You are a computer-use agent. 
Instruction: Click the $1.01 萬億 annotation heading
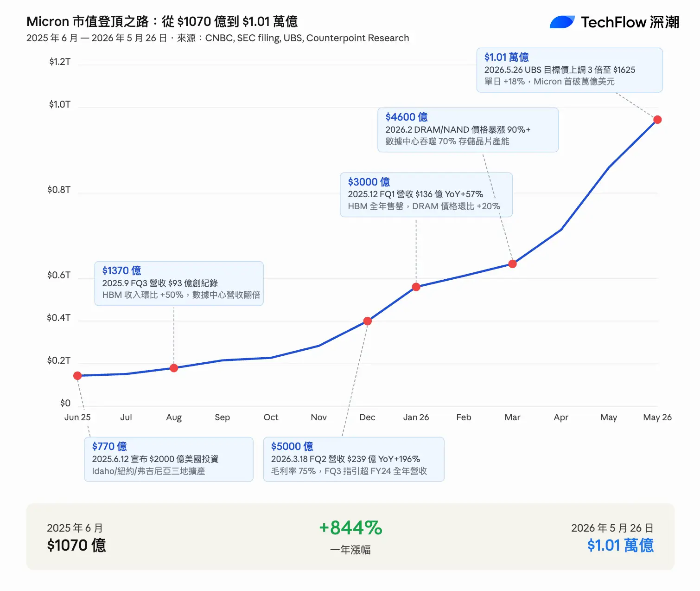point(507,57)
